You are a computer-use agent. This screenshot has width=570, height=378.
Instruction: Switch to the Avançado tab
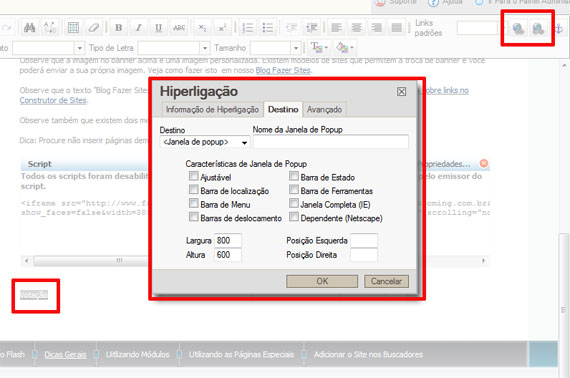[x=324, y=109]
